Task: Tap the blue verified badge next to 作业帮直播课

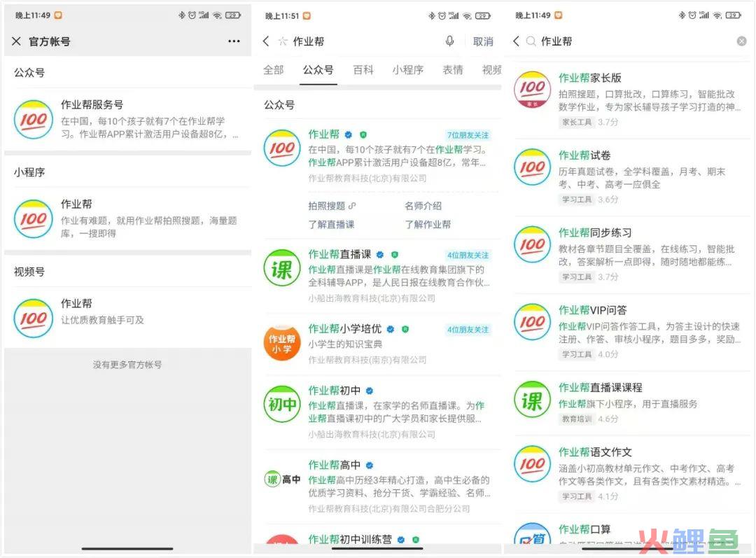Action: 380,255
